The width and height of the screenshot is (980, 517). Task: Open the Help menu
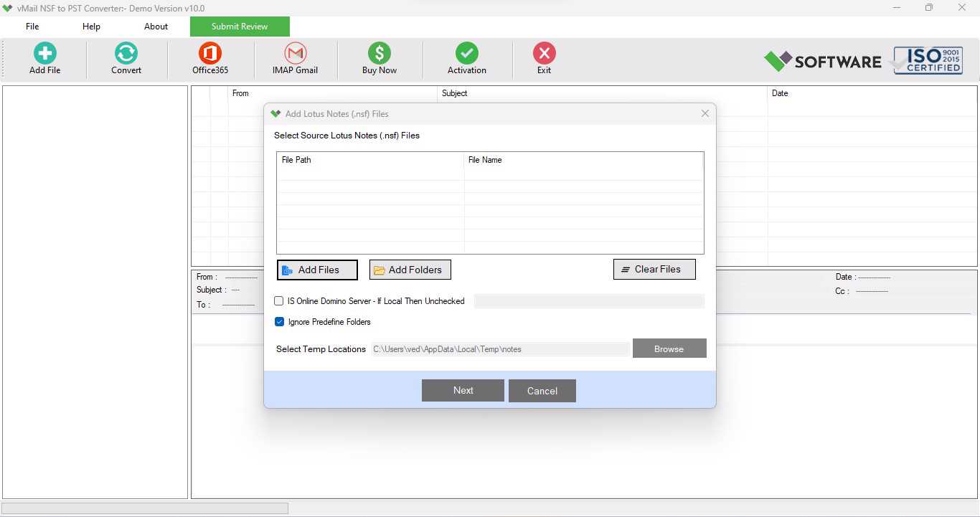click(x=91, y=27)
